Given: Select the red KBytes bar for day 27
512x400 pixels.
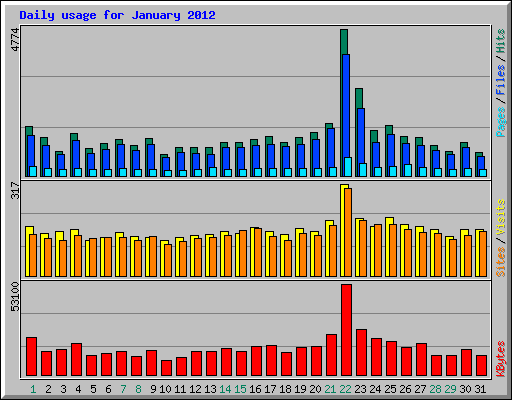Looking at the screenshot, I should pos(421,359).
